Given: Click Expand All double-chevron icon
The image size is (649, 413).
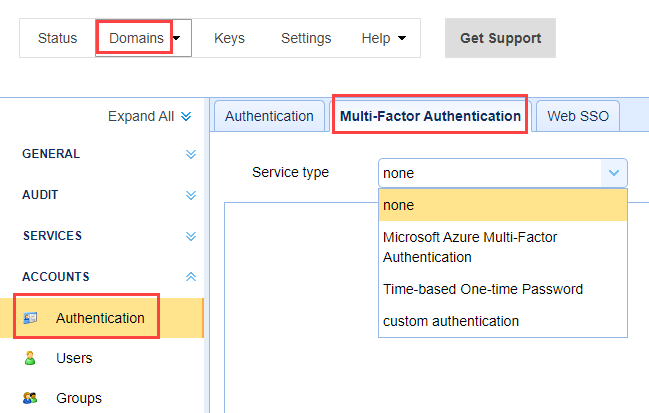Looking at the screenshot, I should pos(186,117).
